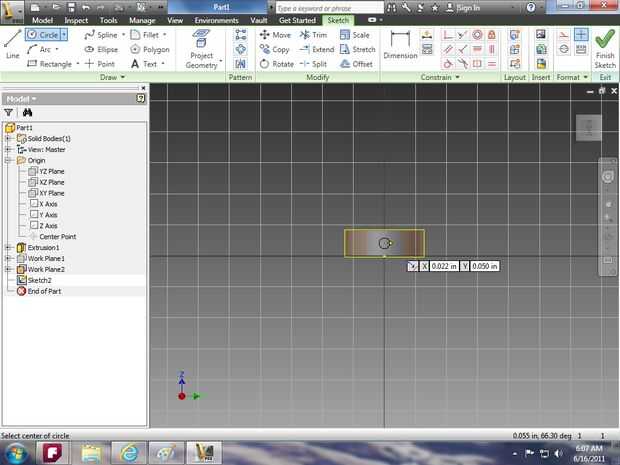Select Circular Pattern icon
Image resolution: width=620 pixels, height=465 pixels.
[x=240, y=49]
